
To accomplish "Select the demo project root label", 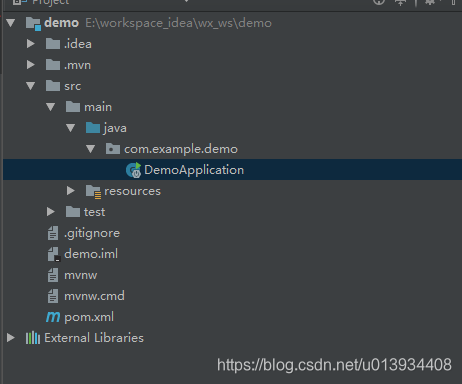I will point(62,23).
